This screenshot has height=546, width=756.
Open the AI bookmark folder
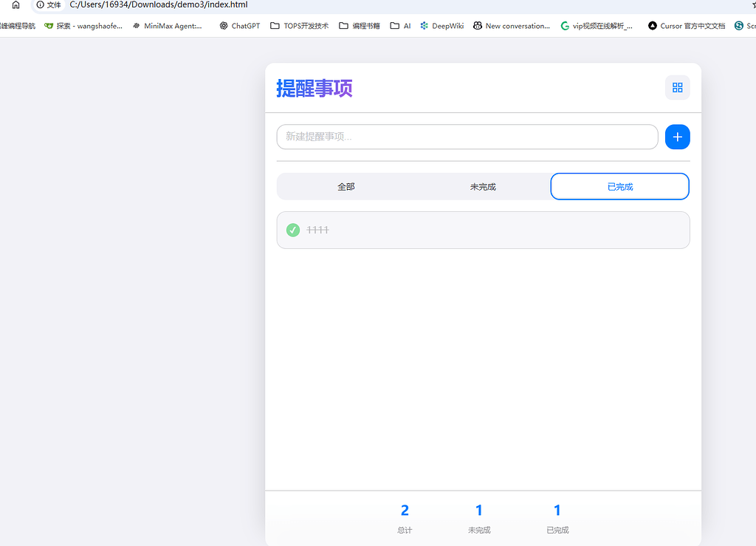[401, 26]
